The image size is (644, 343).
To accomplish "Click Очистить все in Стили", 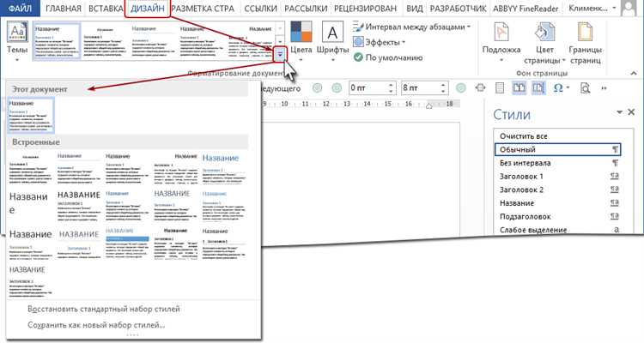I will click(x=559, y=136).
